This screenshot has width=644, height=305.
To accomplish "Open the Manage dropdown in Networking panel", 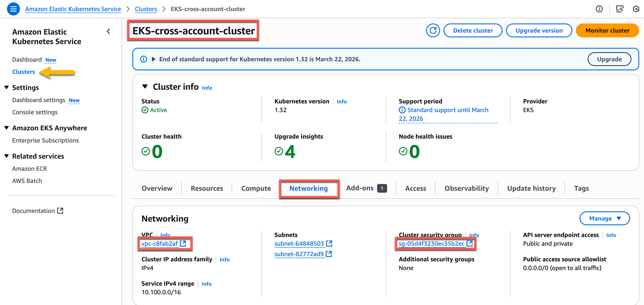I will pyautogui.click(x=605, y=218).
